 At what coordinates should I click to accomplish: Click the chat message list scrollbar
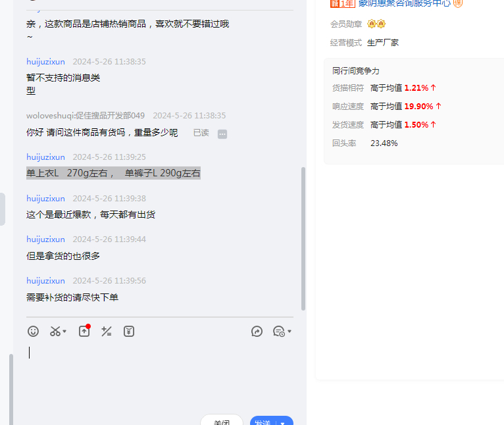pyautogui.click(x=303, y=239)
